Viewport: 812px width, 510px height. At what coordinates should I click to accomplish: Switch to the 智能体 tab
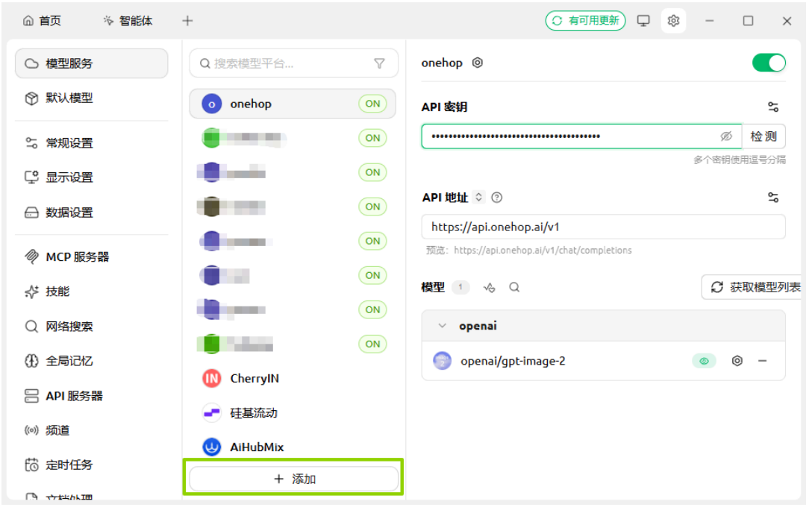tap(128, 21)
